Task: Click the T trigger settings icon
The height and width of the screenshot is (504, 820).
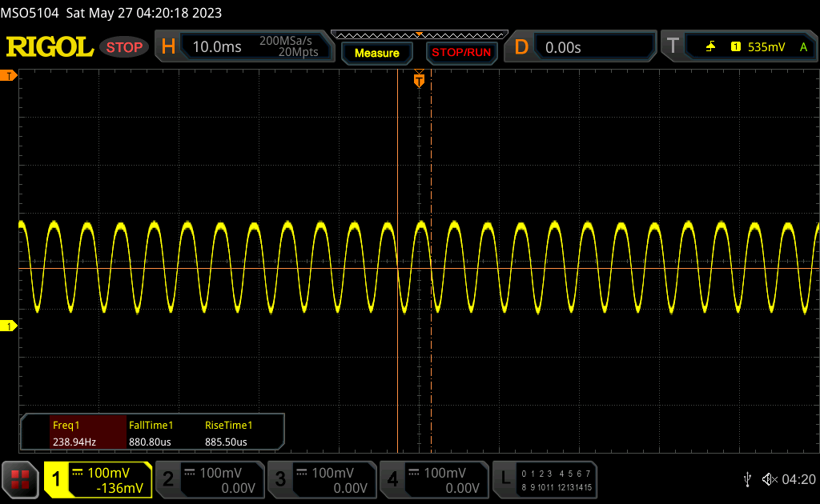Action: [673, 47]
